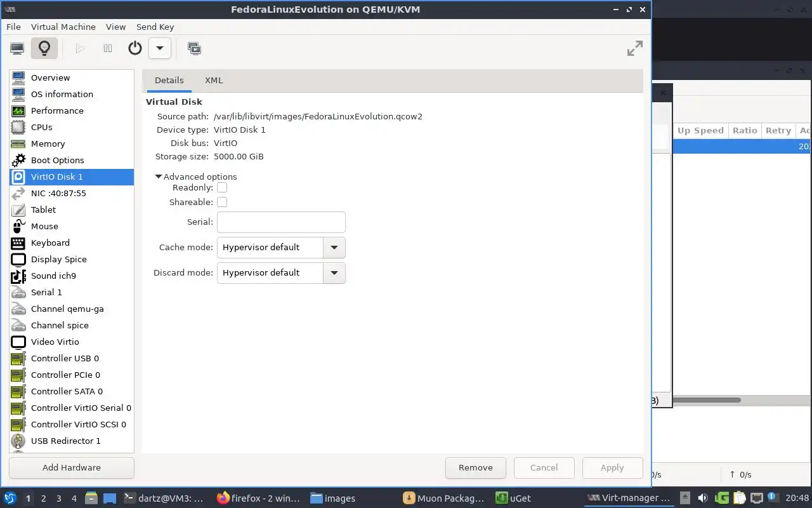Select Channel spice entry
This screenshot has width=812, height=508.
click(72, 325)
